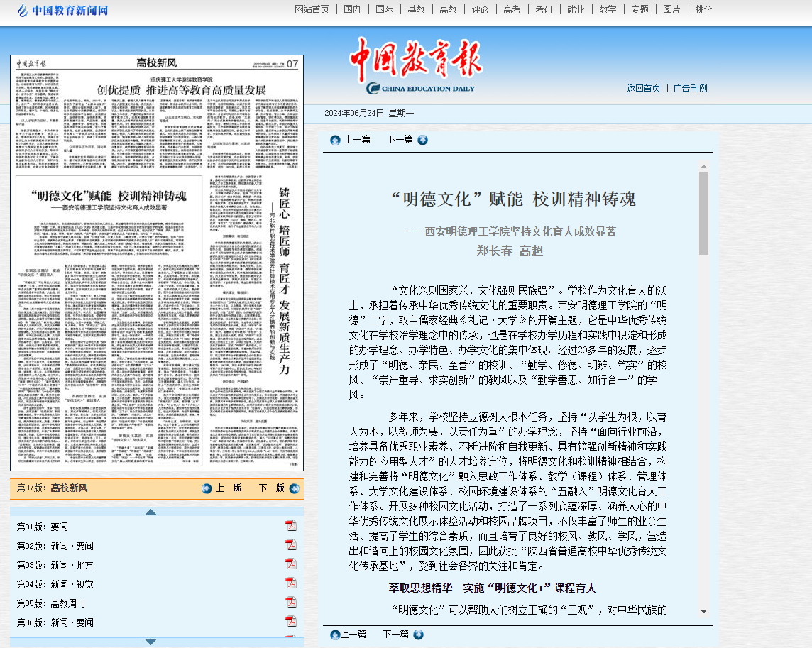Screen dimensions: 812x648
Task: Open 教学 navigation item
Action: [x=608, y=9]
